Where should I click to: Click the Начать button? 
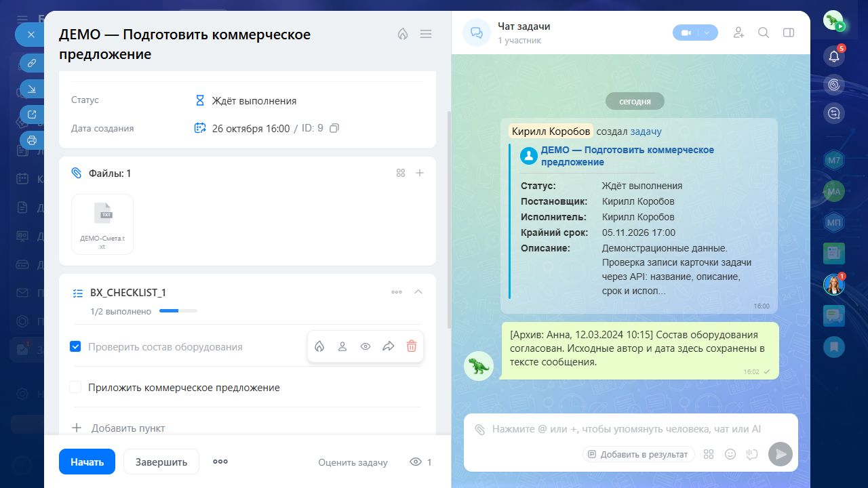tap(87, 462)
